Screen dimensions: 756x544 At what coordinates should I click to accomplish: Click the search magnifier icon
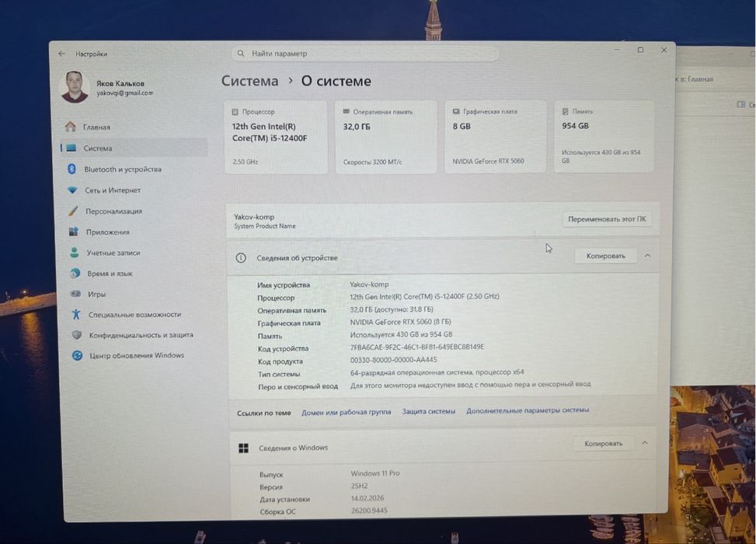click(x=241, y=54)
